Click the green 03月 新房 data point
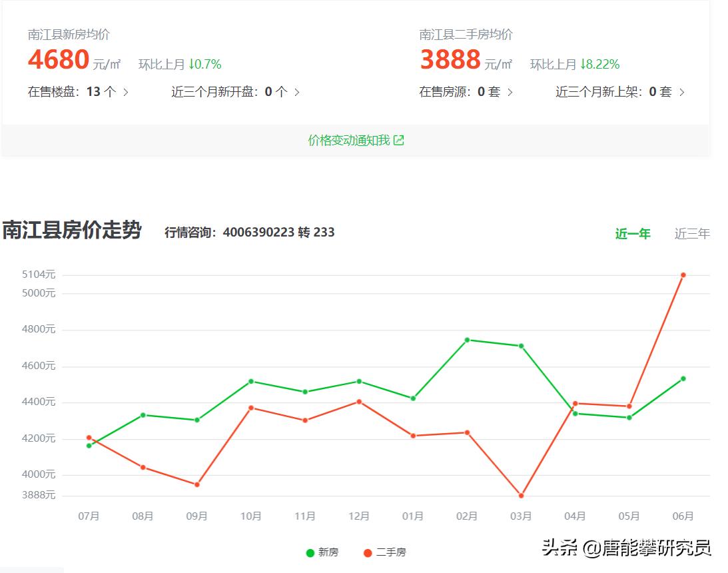Image resolution: width=728 pixels, height=573 pixels. click(521, 346)
